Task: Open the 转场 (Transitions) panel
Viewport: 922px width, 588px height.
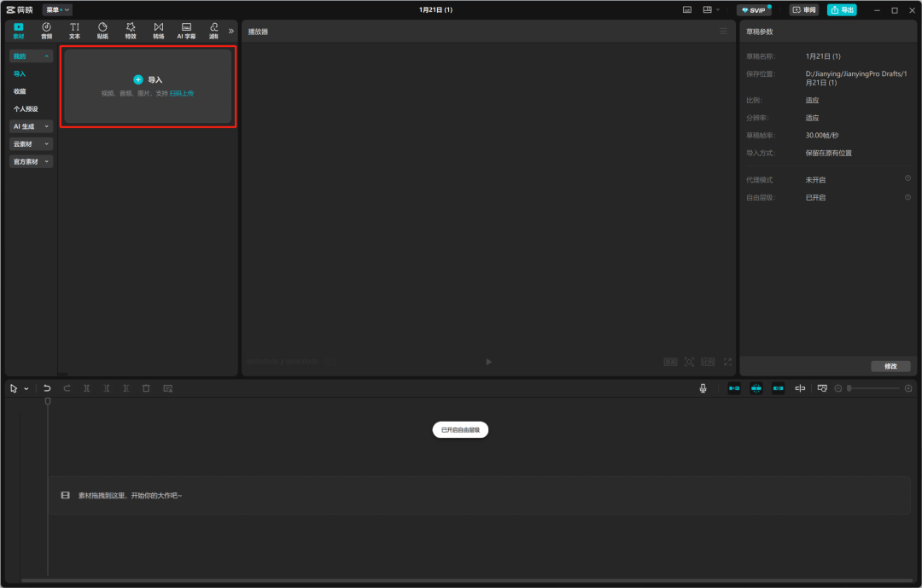Action: click(158, 31)
